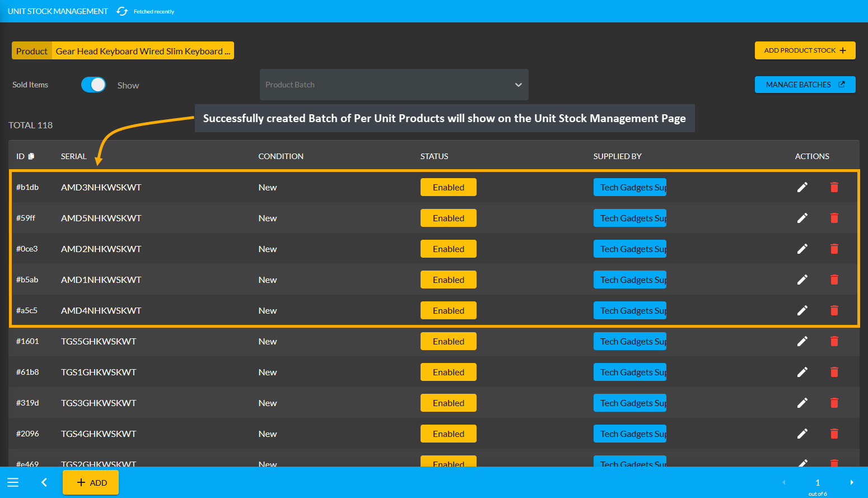Click Enabled status for AMD3NHKWSKWT
Screen dimensions: 868x498
[x=449, y=187]
